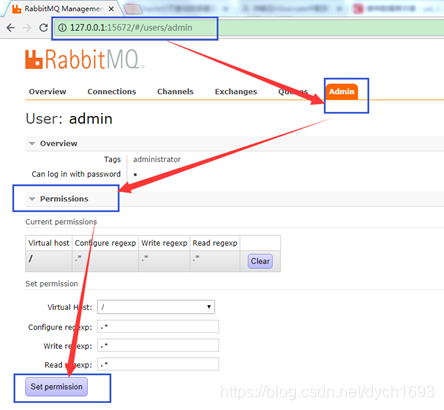Clear permissions for virtual host /
This screenshot has height=410, width=444.
(x=260, y=261)
